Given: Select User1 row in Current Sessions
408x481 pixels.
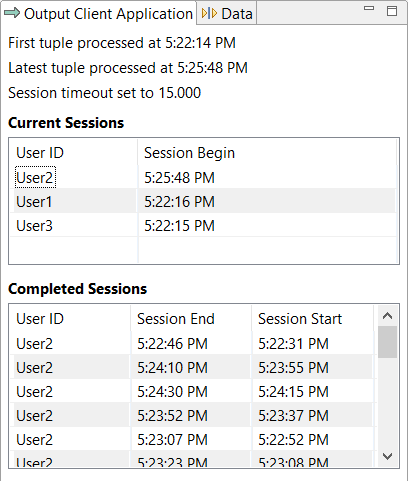Looking at the screenshot, I should tap(204, 201).
